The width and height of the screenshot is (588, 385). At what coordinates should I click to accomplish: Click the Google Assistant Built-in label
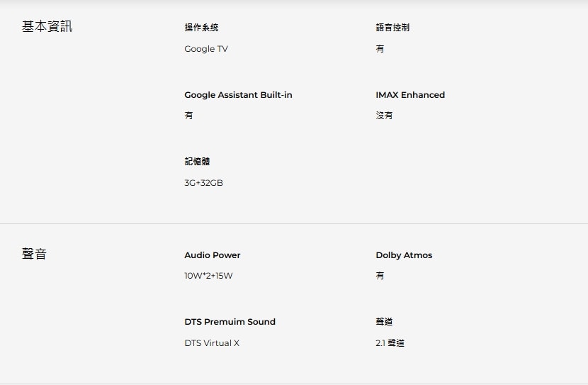[x=238, y=95]
